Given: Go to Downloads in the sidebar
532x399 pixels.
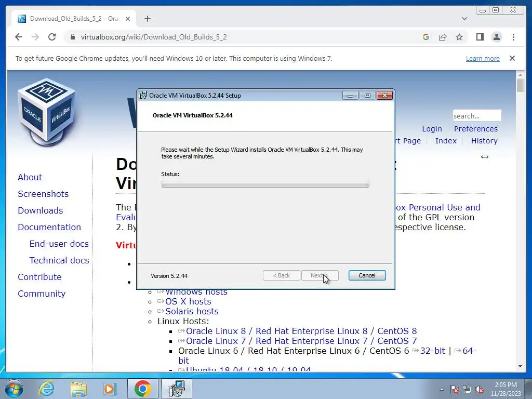Looking at the screenshot, I should [41, 210].
